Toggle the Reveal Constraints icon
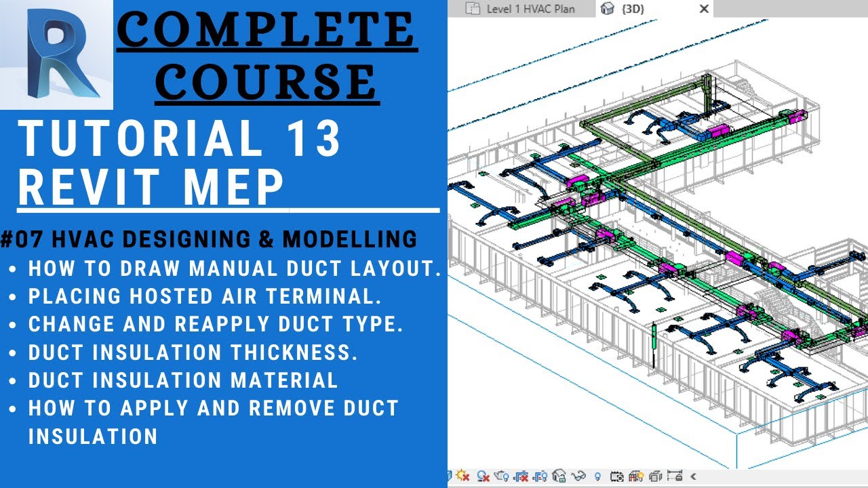The width and height of the screenshot is (868, 488). coord(675,476)
